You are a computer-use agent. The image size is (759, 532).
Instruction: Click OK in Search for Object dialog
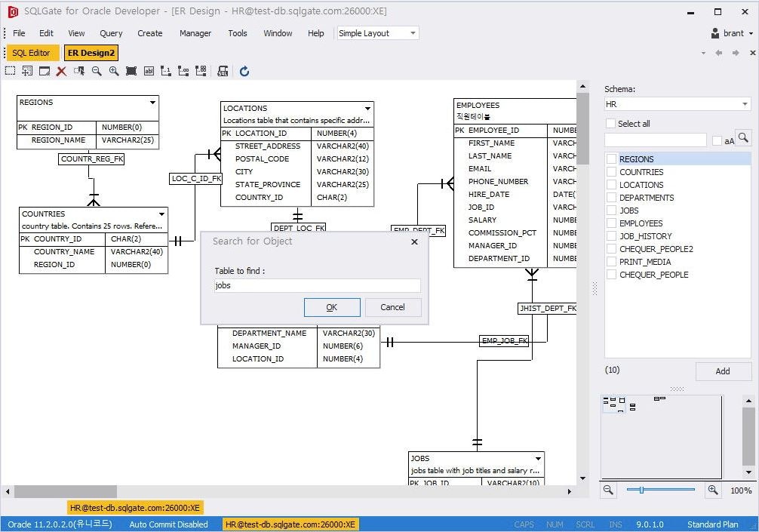tap(331, 307)
